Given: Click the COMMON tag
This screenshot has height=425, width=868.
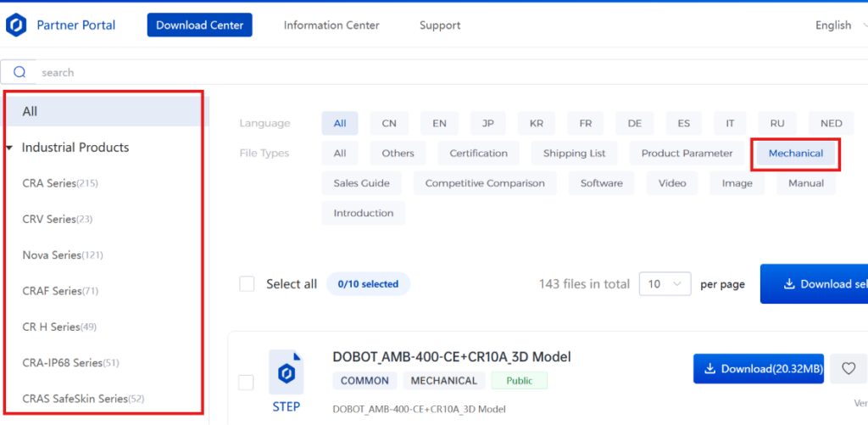Looking at the screenshot, I should 364,381.
